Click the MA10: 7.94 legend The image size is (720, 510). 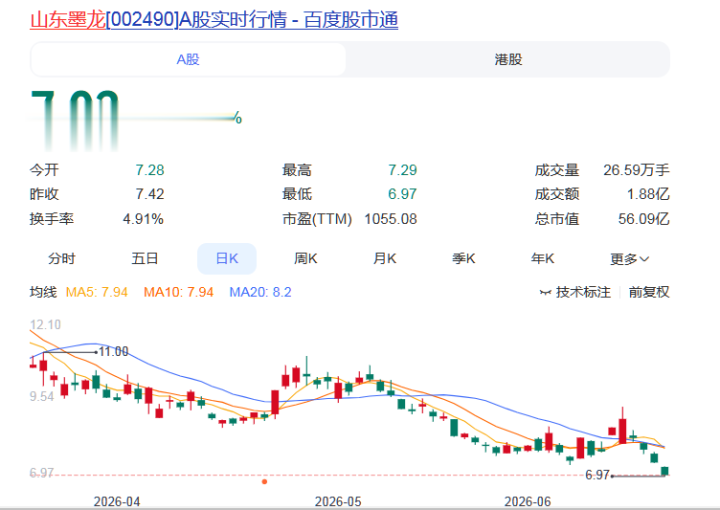tap(179, 292)
